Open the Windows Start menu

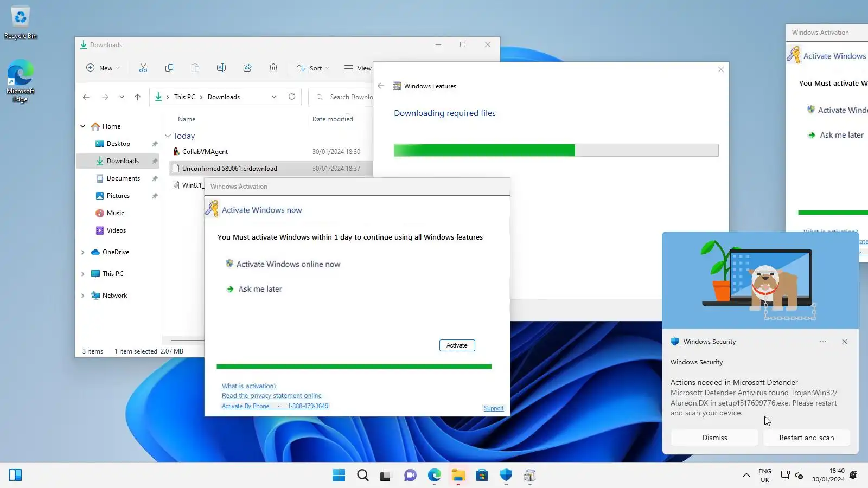coord(339,476)
